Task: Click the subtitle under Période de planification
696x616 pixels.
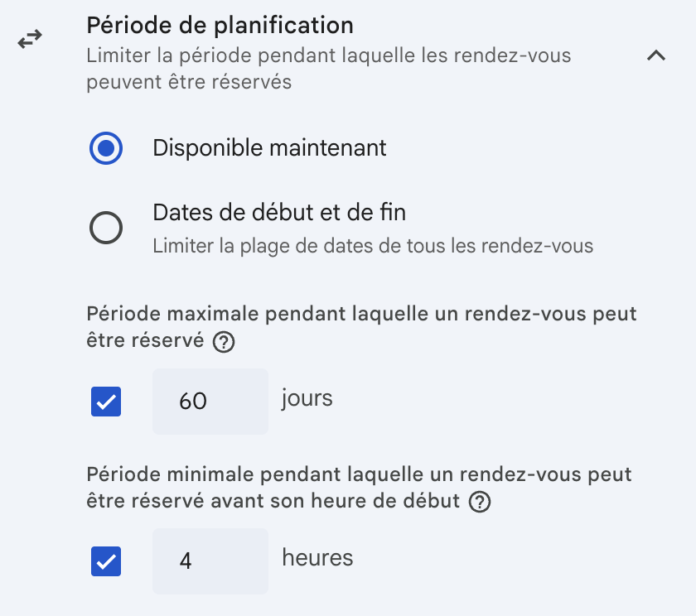Action: point(329,70)
